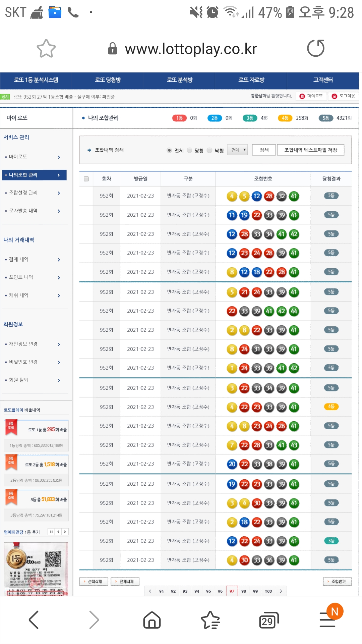The image size is (362, 644).
Task: Choose the 낙첨 radio filter
Action: [210, 150]
